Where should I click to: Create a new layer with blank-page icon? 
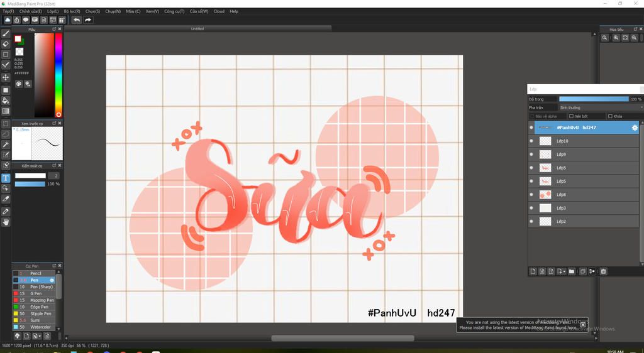coord(533,271)
